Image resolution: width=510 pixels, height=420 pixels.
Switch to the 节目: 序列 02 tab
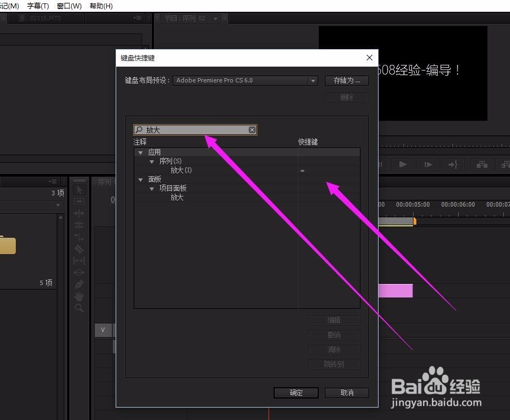(x=185, y=18)
